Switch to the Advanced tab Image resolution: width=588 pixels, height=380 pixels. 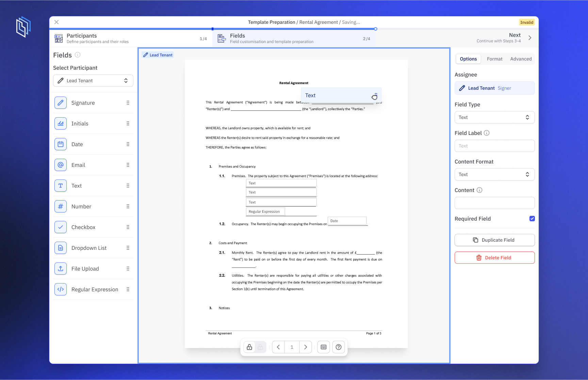click(521, 59)
